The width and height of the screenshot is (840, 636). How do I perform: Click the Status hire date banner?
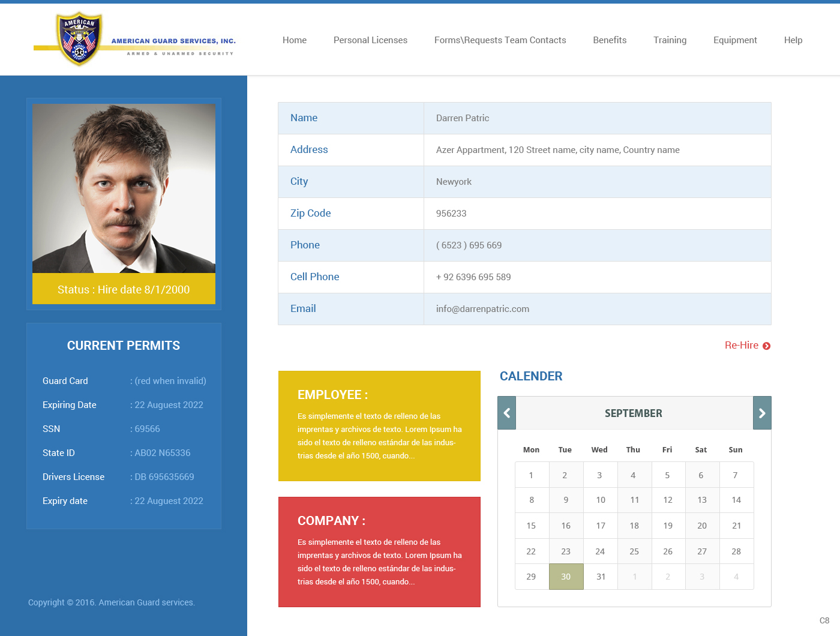coord(124,289)
